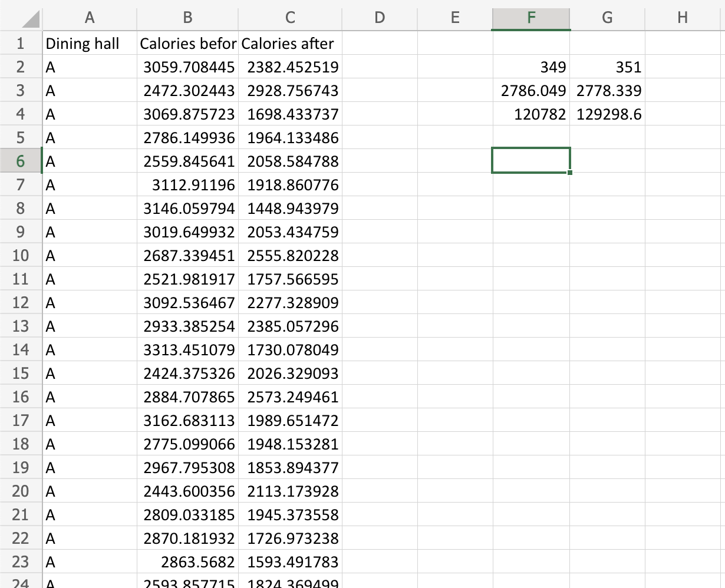Select column H header
The height and width of the screenshot is (588, 725).
tap(683, 18)
